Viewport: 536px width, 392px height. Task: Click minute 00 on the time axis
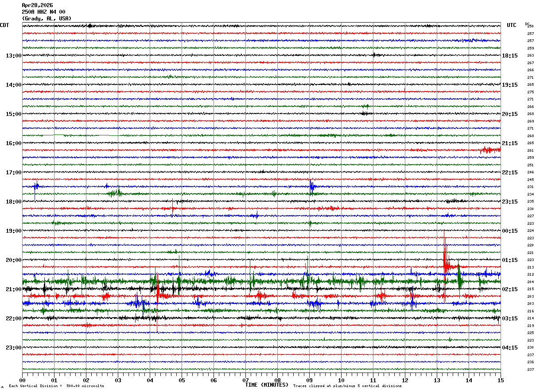point(22,380)
